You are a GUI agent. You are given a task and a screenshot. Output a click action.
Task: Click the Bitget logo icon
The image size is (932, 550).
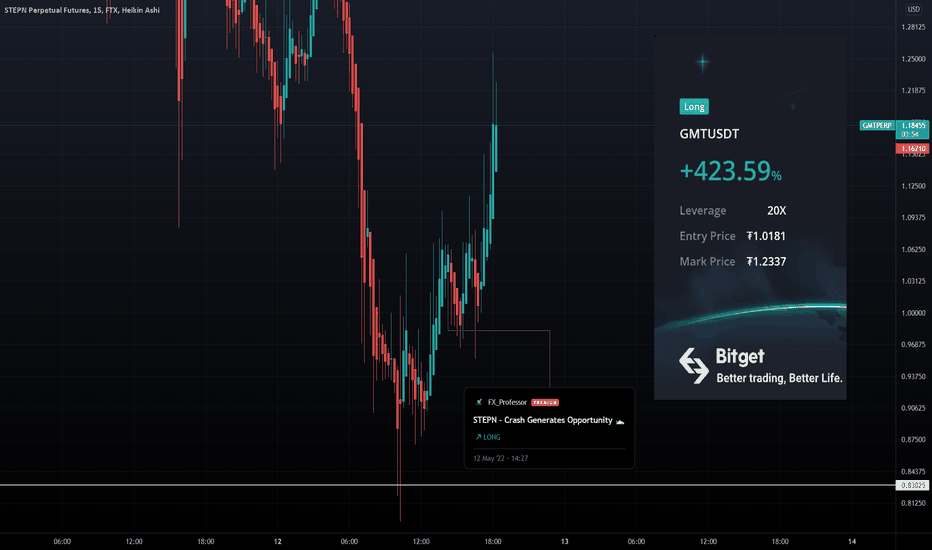[x=694, y=366]
